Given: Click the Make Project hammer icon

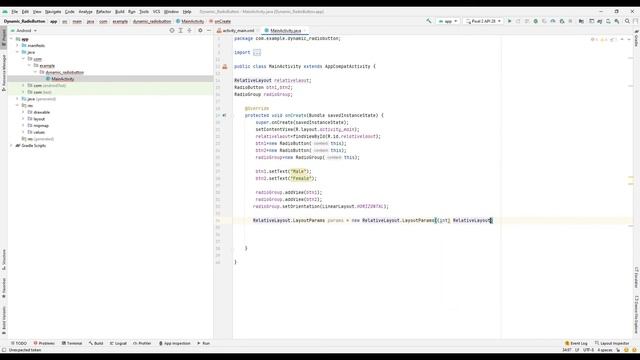Looking at the screenshot, I should 429,21.
